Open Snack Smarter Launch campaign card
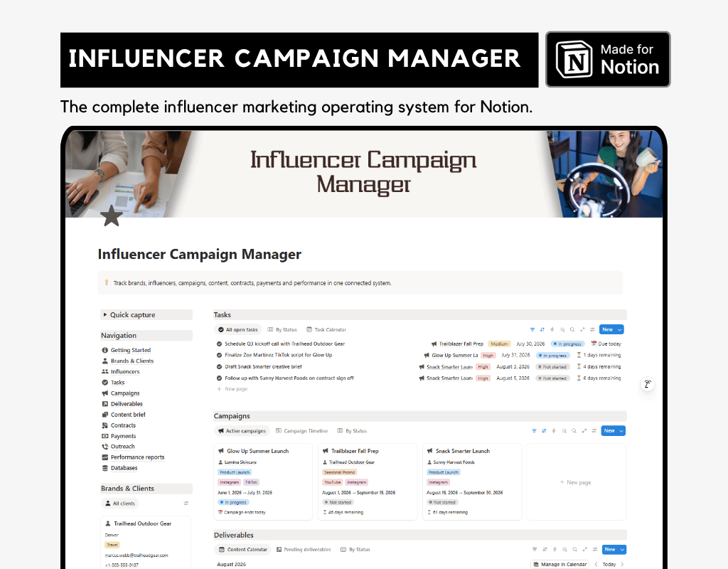 coord(472,482)
